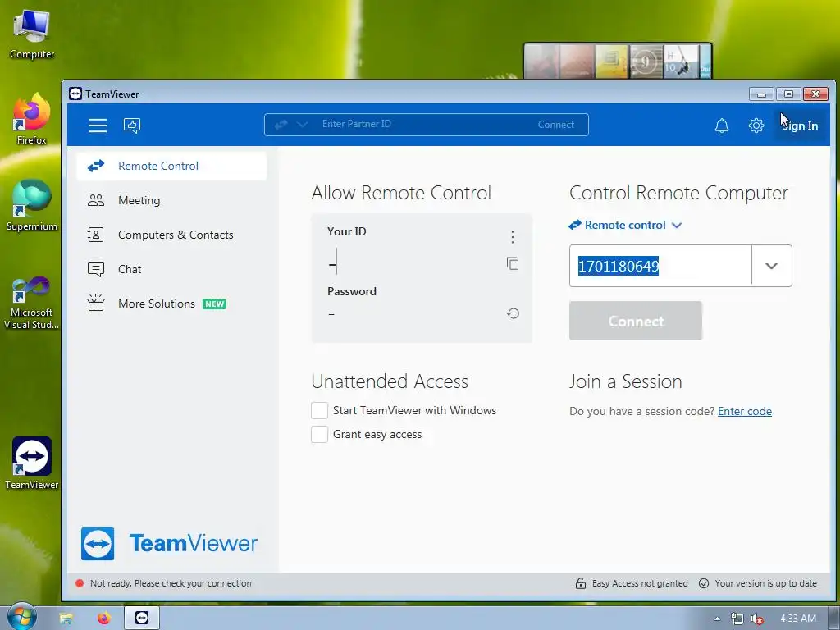Click the large gray Connect button

(x=636, y=321)
